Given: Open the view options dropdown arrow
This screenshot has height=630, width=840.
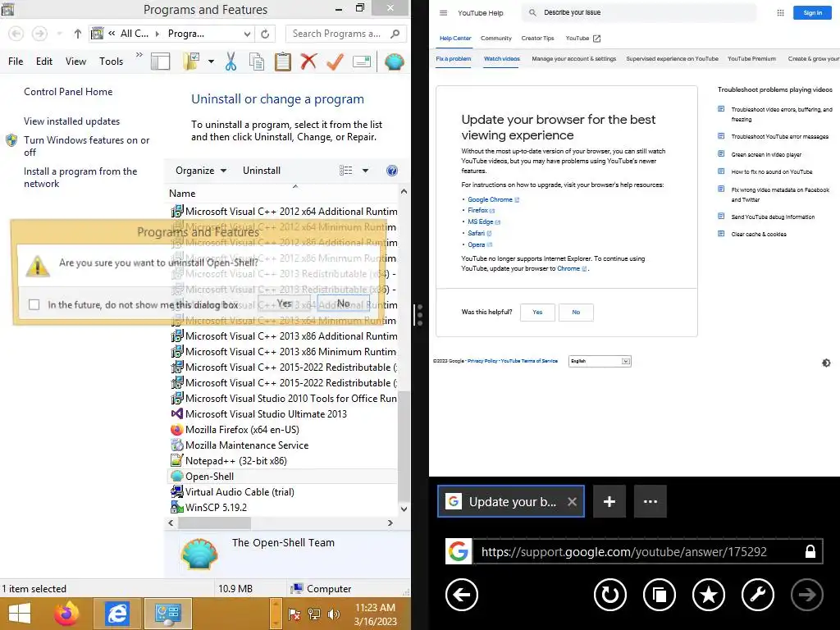Looking at the screenshot, I should pyautogui.click(x=365, y=171).
